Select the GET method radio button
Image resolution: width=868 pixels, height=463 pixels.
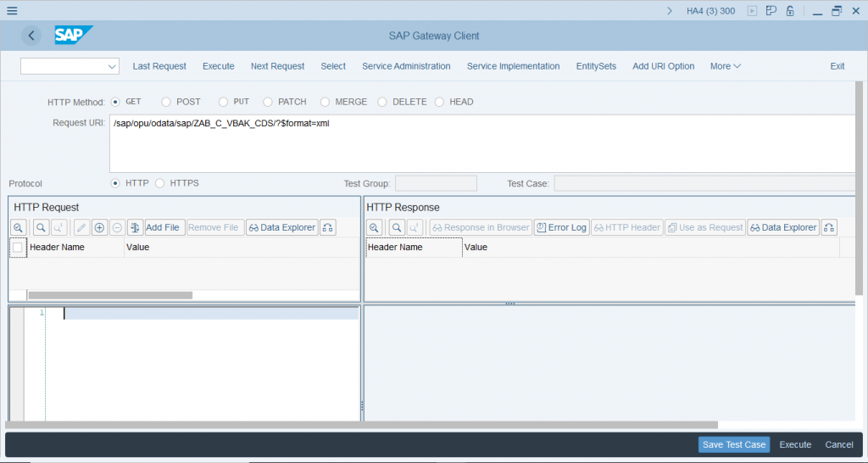[x=115, y=102]
